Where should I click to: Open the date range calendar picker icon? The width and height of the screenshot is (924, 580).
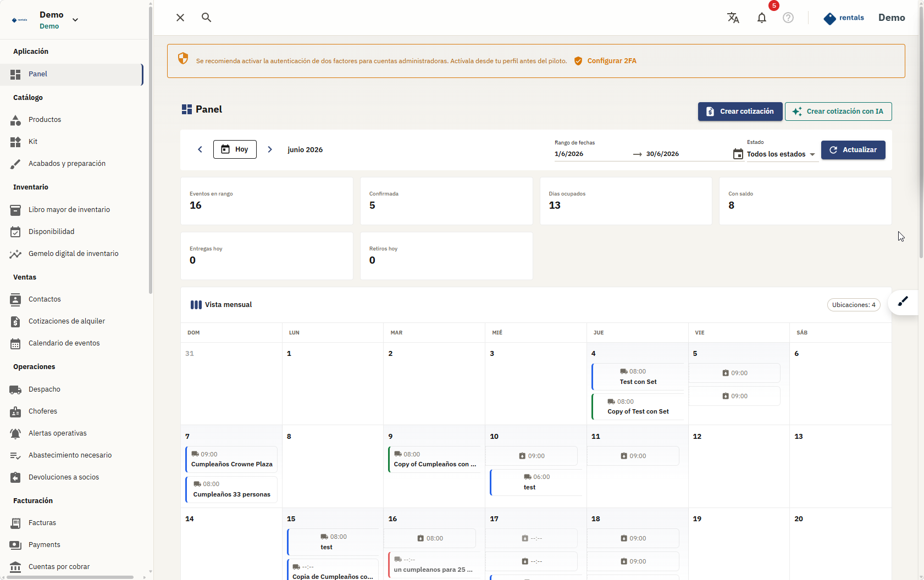pos(738,154)
